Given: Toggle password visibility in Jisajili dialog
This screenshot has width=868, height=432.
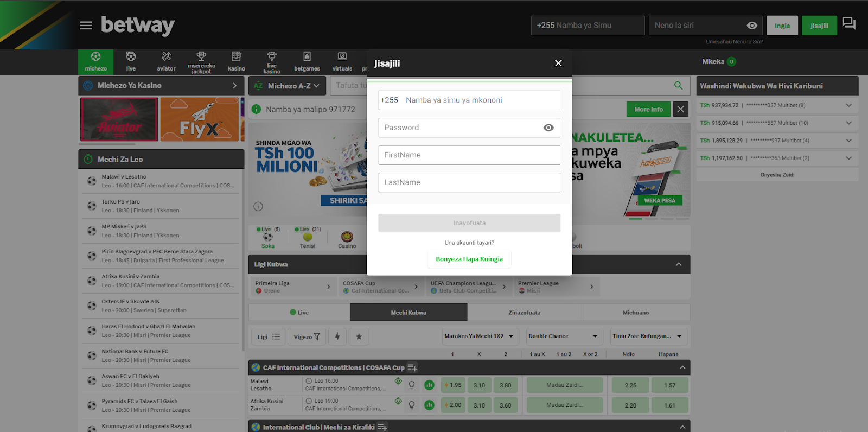Looking at the screenshot, I should click(548, 128).
